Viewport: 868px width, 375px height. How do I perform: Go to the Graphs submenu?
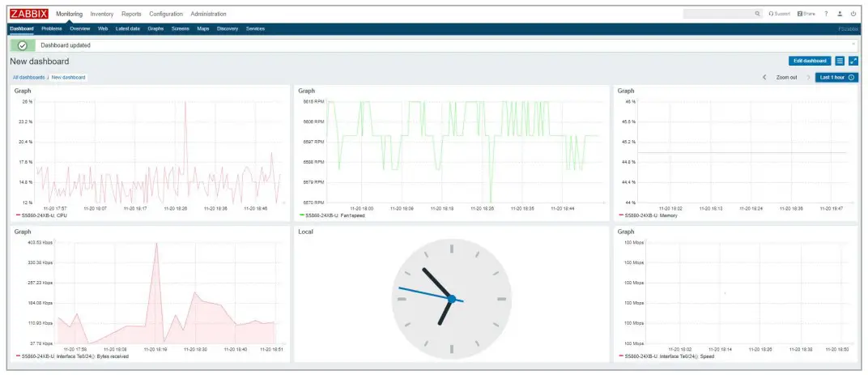[155, 29]
